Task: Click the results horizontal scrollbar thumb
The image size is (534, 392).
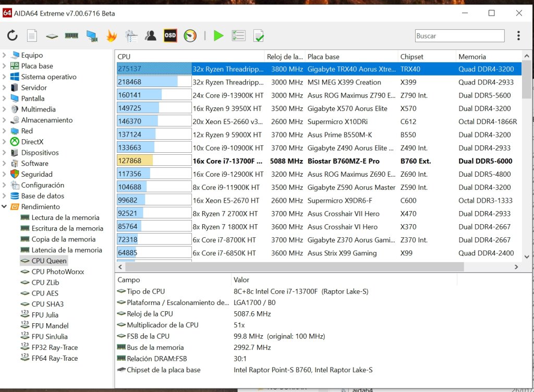Action: point(295,267)
